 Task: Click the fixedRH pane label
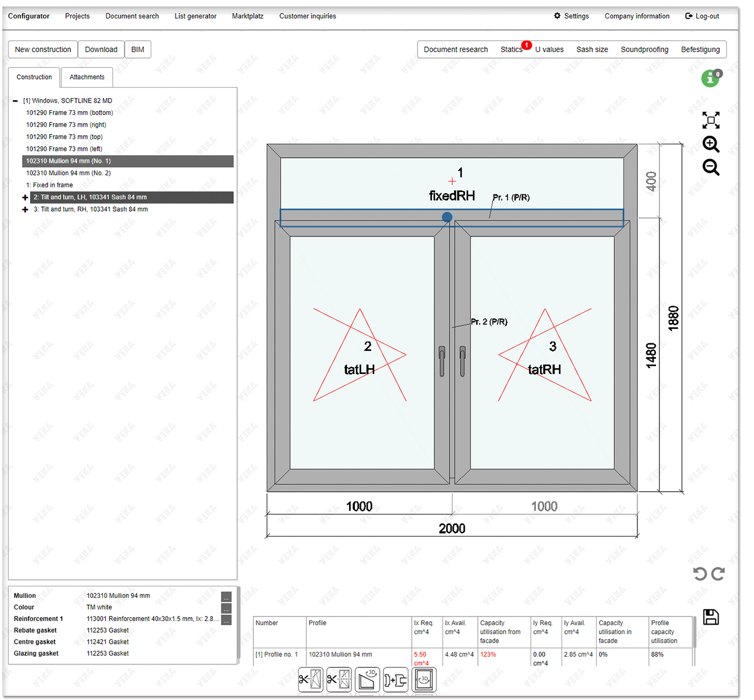[x=452, y=196]
